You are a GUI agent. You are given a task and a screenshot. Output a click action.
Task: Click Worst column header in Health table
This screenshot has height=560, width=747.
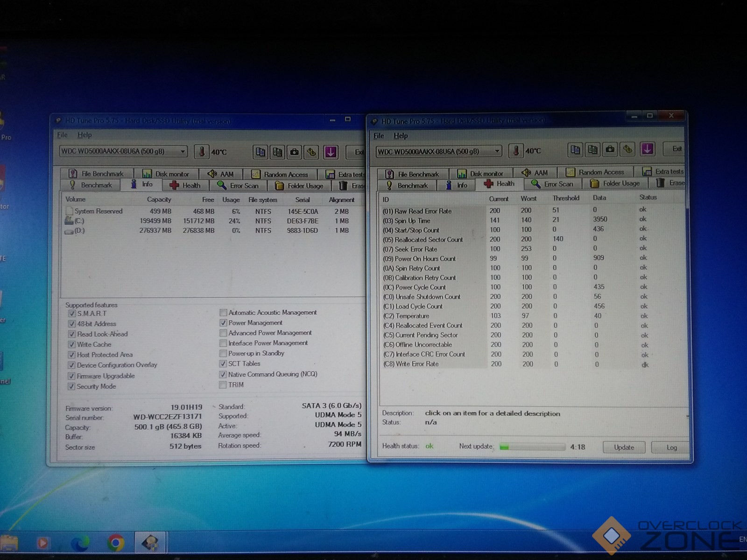pos(529,198)
